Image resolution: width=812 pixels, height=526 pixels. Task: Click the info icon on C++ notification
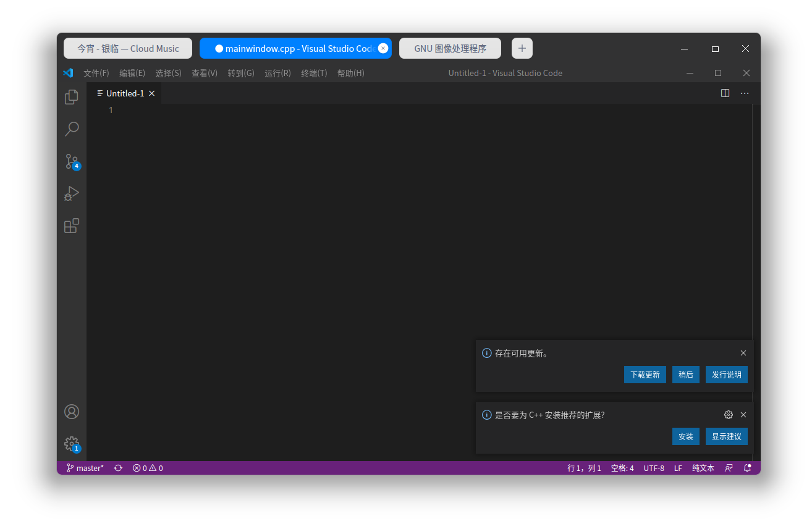click(486, 415)
